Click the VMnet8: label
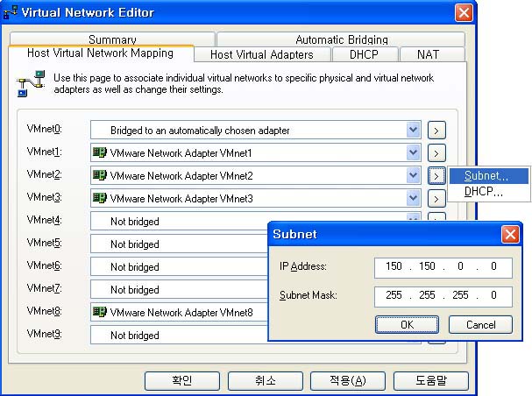 tap(45, 311)
